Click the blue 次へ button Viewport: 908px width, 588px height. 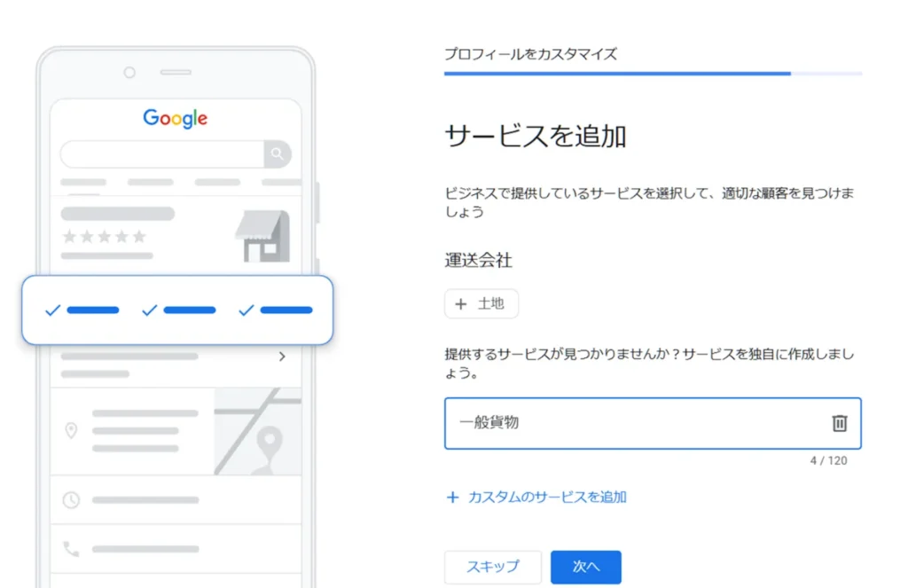point(585,567)
